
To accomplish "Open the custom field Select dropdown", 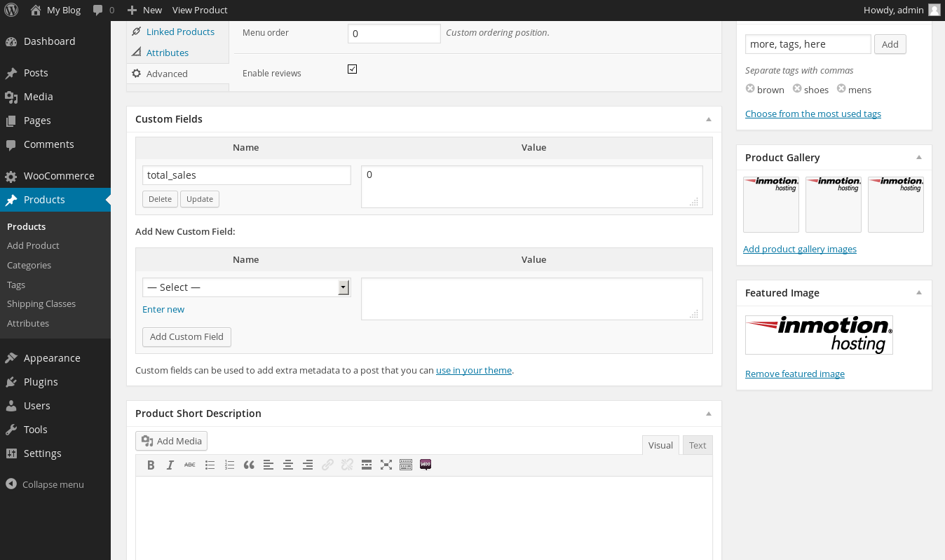I will pyautogui.click(x=246, y=287).
